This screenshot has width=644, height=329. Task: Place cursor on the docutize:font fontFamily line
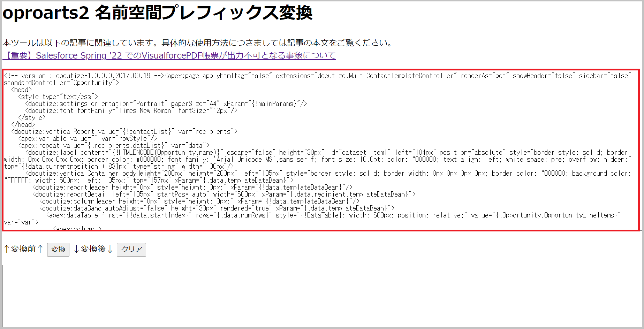coord(131,110)
